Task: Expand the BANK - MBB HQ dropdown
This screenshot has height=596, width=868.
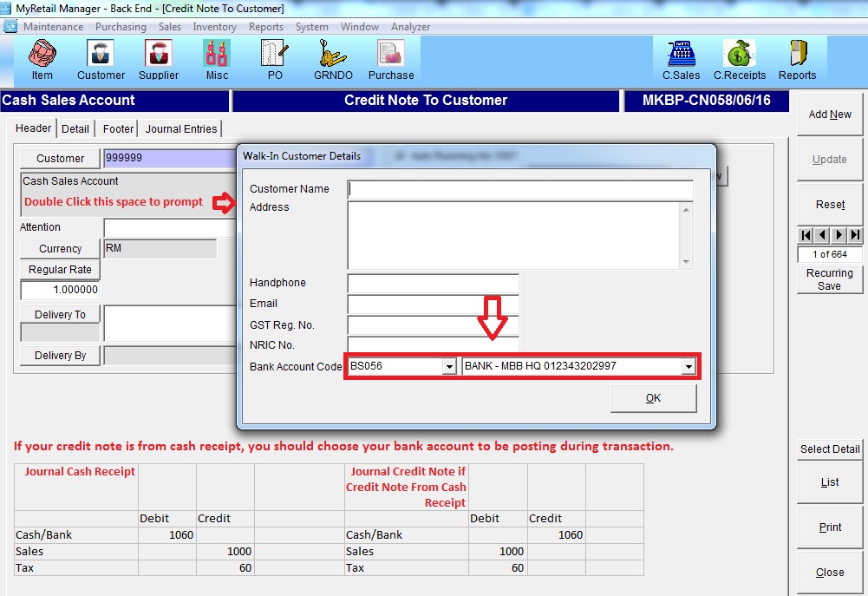Action: (x=689, y=367)
